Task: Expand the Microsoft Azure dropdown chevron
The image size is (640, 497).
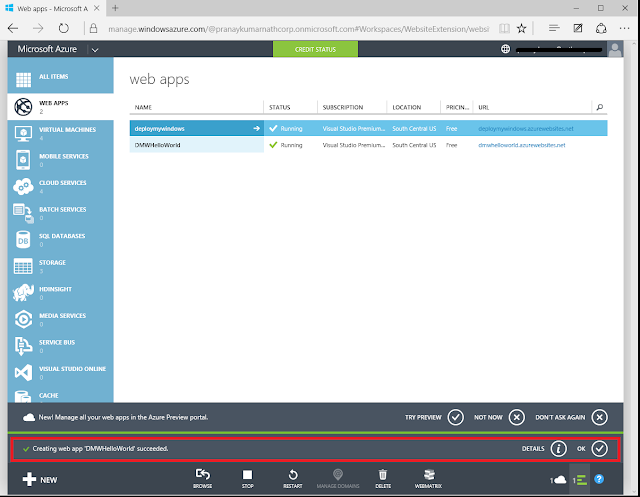Action: pyautogui.click(x=95, y=50)
